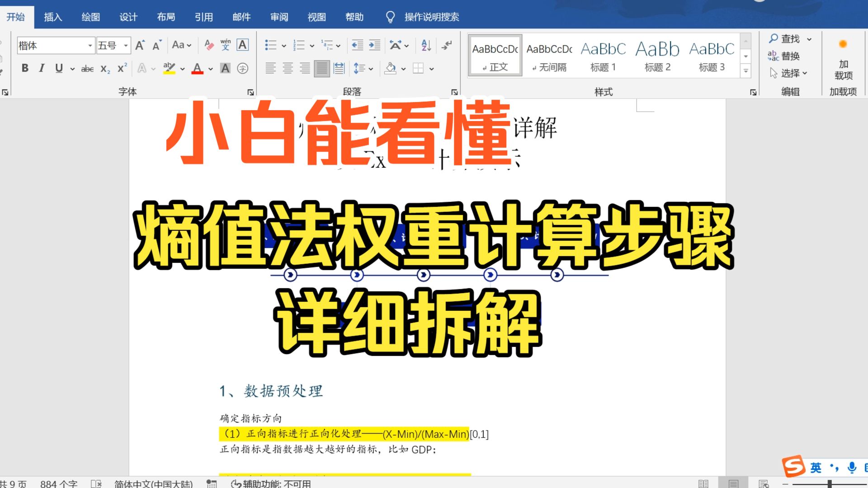Click numbered list icon
This screenshot has height=488, width=868.
pos(298,45)
